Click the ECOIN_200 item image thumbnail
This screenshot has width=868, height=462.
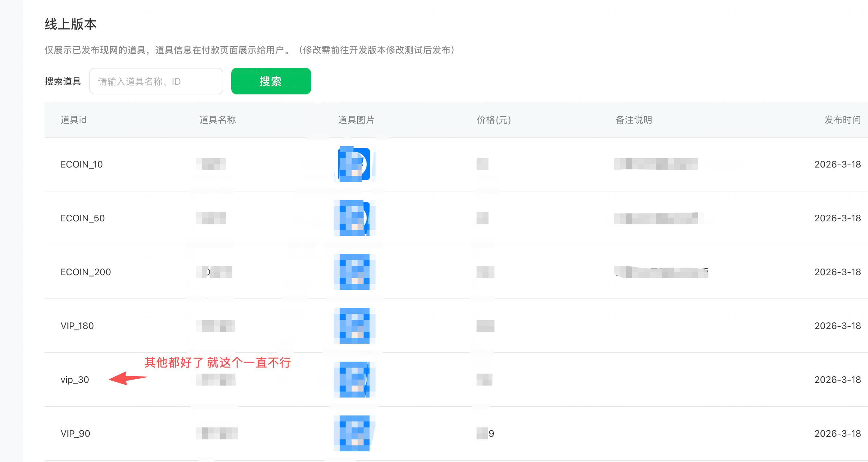point(354,272)
